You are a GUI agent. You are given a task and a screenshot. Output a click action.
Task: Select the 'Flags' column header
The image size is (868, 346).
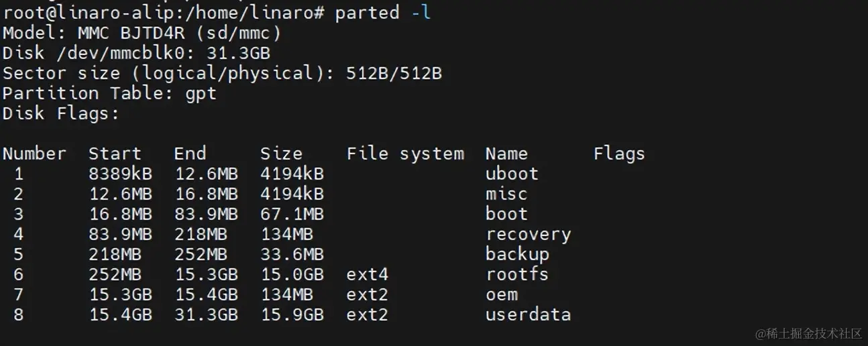coord(619,154)
